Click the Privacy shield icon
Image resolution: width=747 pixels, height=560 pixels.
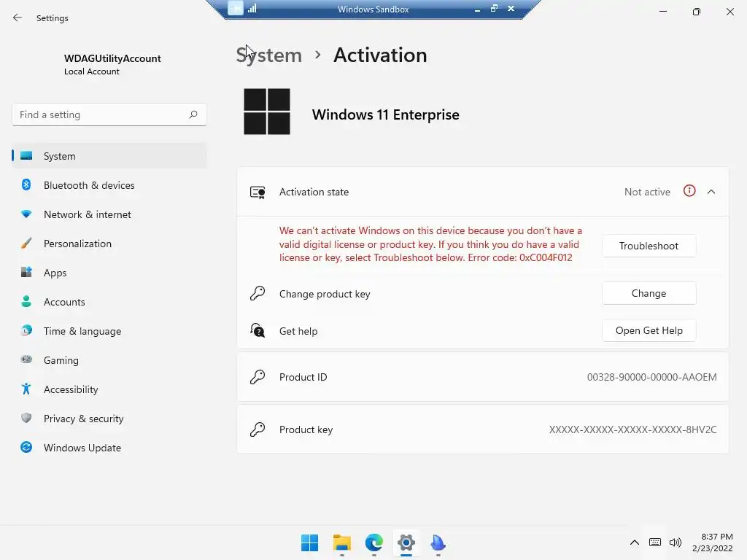[x=26, y=418]
